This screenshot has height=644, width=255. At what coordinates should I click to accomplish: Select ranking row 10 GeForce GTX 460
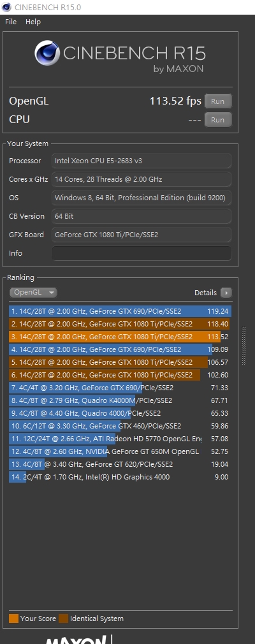120,426
